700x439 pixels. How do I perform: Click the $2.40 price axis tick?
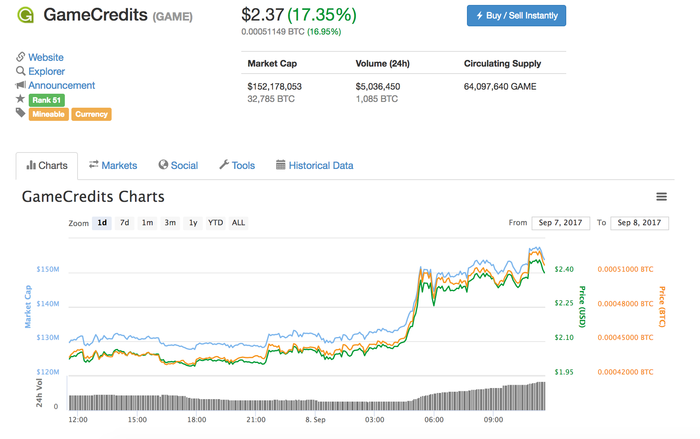tap(564, 269)
